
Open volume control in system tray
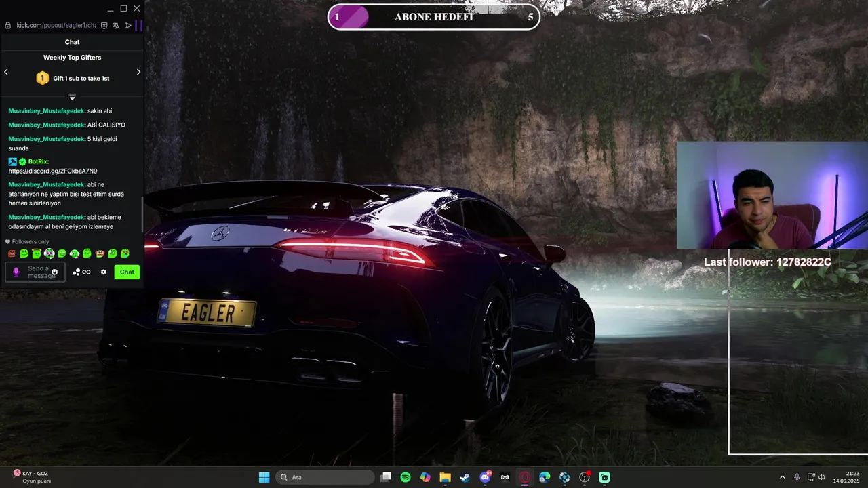(822, 477)
